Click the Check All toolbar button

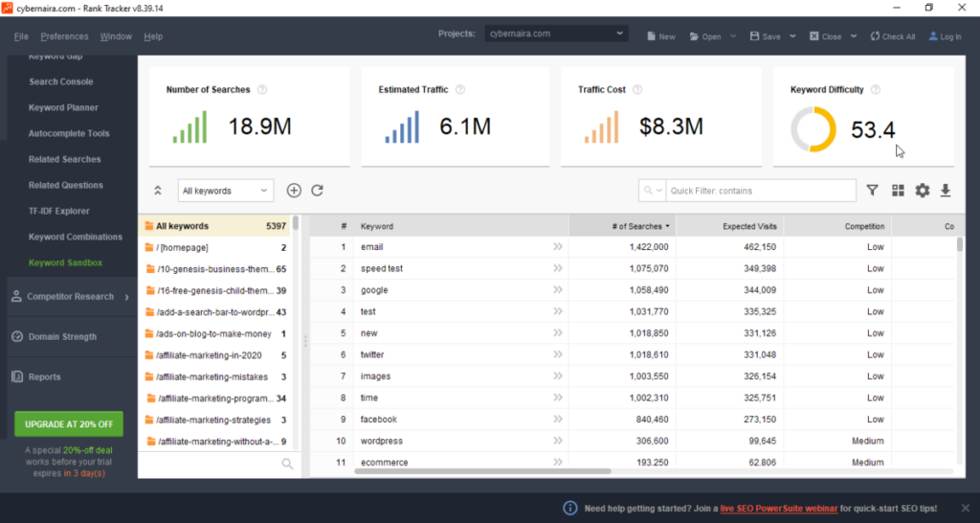tap(892, 36)
